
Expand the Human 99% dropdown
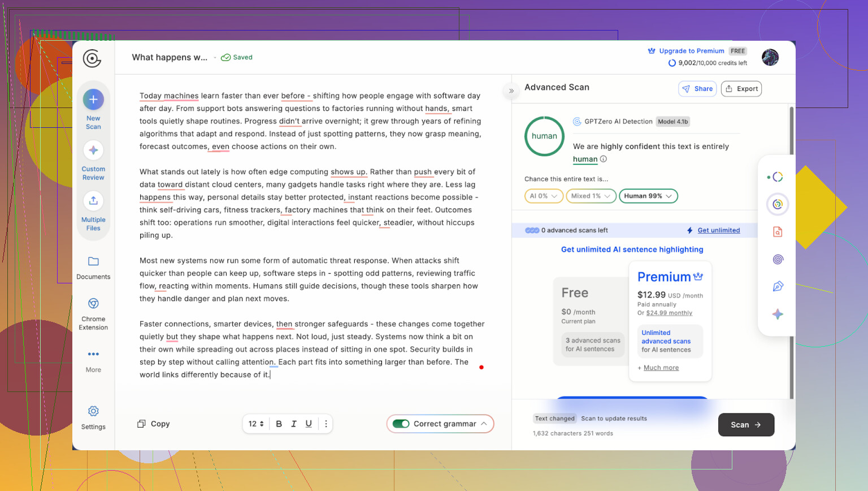click(648, 196)
